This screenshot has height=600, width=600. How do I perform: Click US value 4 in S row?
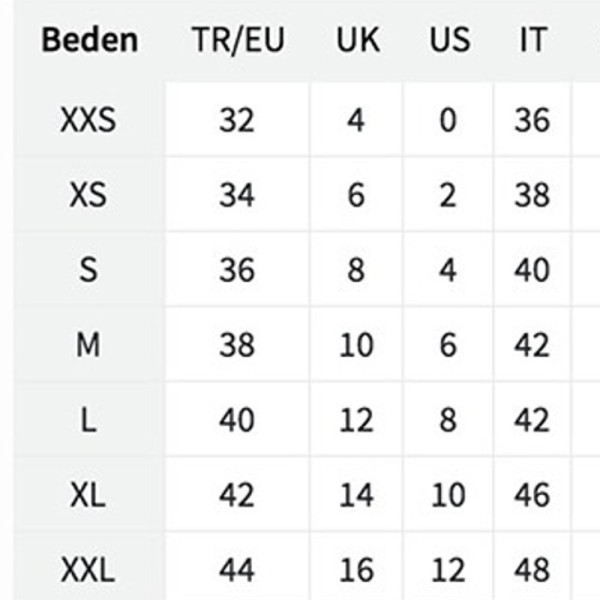[x=448, y=270]
